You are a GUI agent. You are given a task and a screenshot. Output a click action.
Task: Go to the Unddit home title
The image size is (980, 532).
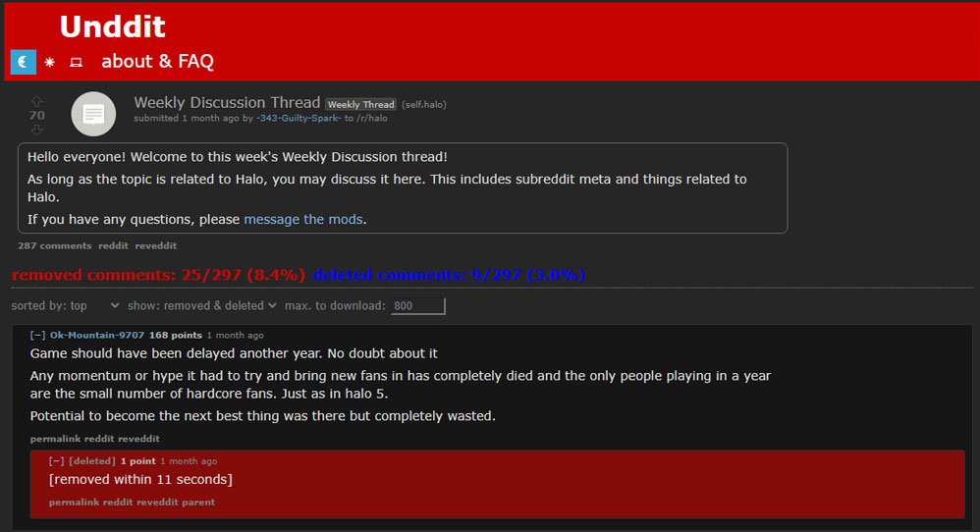(x=113, y=27)
